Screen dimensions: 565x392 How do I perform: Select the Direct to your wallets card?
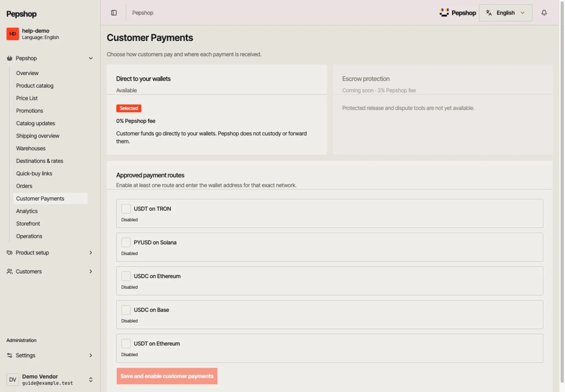click(217, 109)
